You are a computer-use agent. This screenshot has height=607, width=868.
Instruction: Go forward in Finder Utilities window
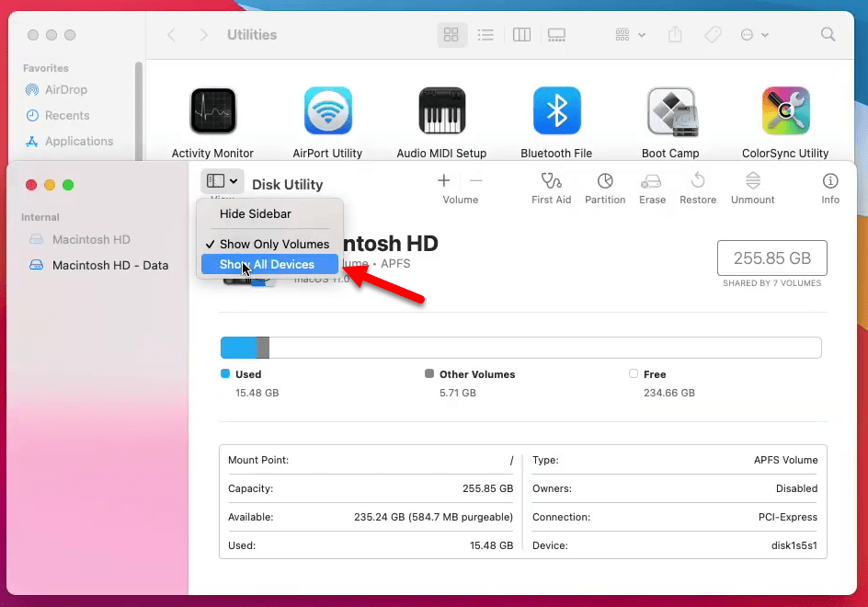point(204,35)
